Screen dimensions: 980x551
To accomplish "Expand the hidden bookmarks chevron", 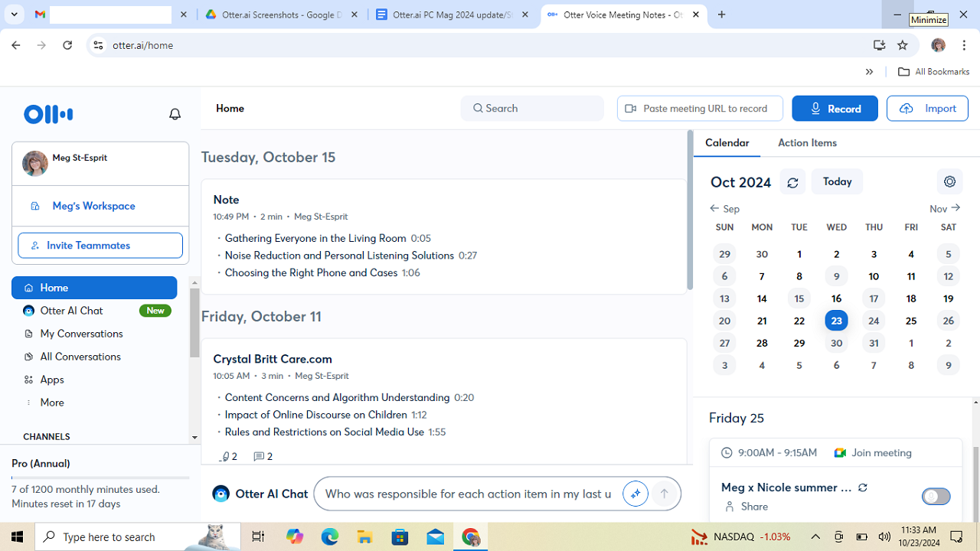I will (x=869, y=72).
